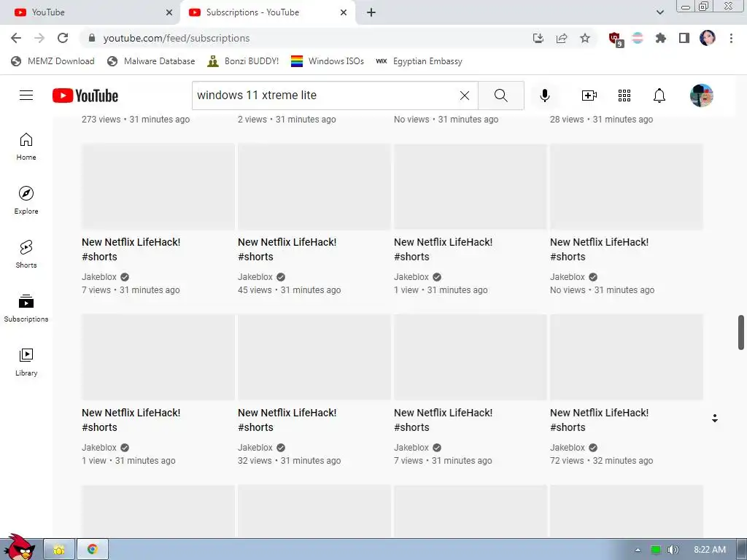The height and width of the screenshot is (560, 747).
Task: Close the first YouTube tab
Action: coord(169,12)
